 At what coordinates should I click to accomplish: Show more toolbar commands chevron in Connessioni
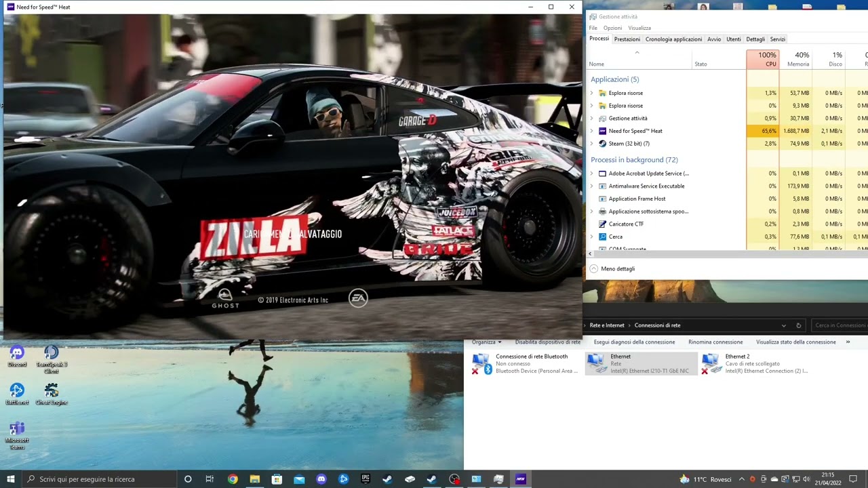[848, 342]
